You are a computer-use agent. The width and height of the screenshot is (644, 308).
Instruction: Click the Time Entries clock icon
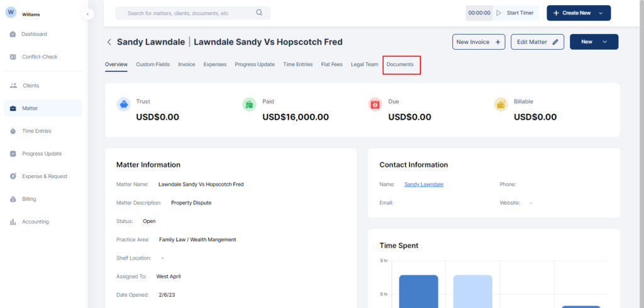coord(13,131)
